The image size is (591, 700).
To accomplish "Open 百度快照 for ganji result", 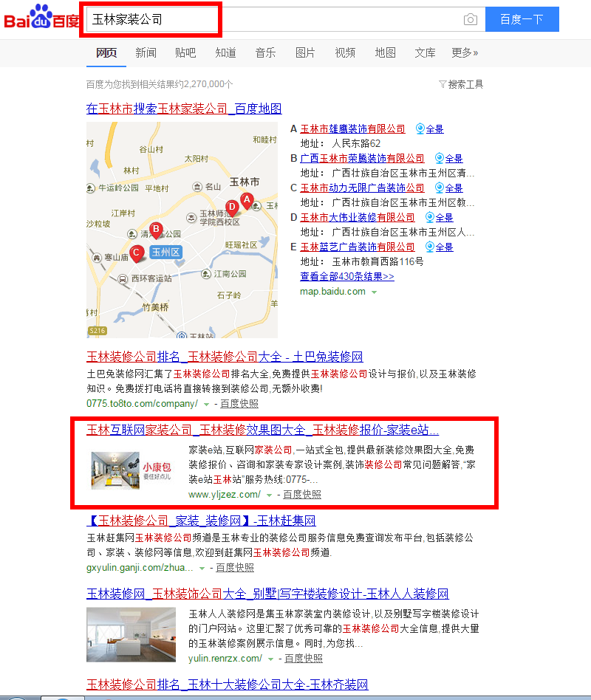I will (x=234, y=567).
